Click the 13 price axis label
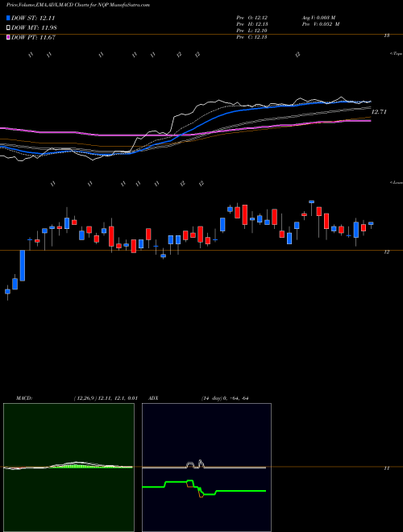 (x=387, y=35)
